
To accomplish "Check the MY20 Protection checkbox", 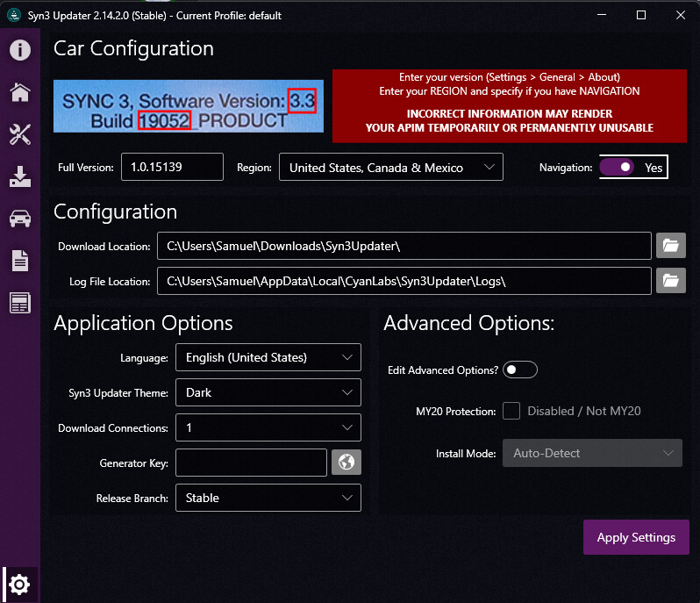I will click(511, 411).
